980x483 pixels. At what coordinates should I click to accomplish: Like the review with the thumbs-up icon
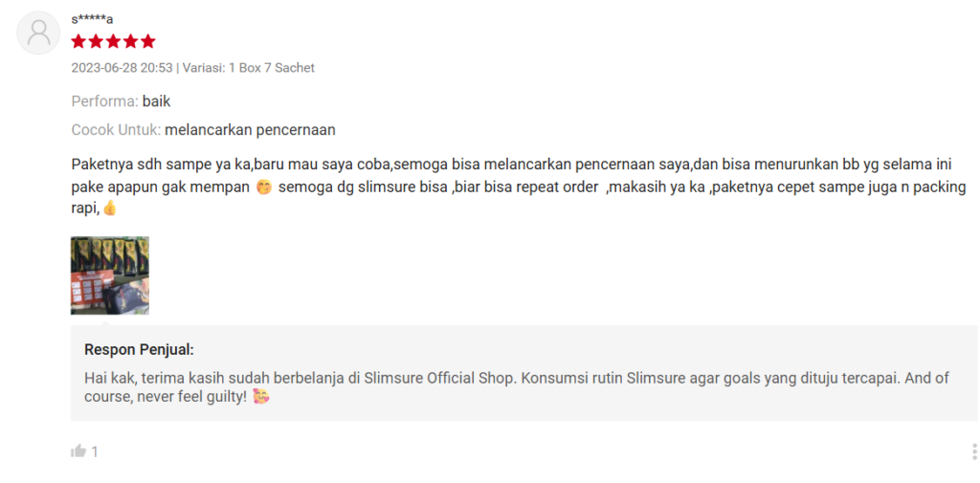[78, 451]
